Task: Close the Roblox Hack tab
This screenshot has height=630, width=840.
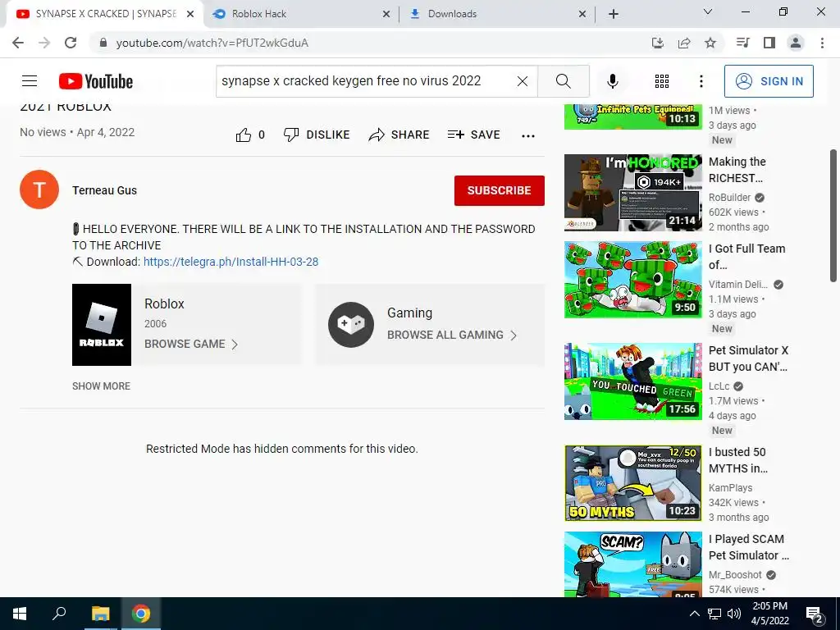Action: coord(386,15)
